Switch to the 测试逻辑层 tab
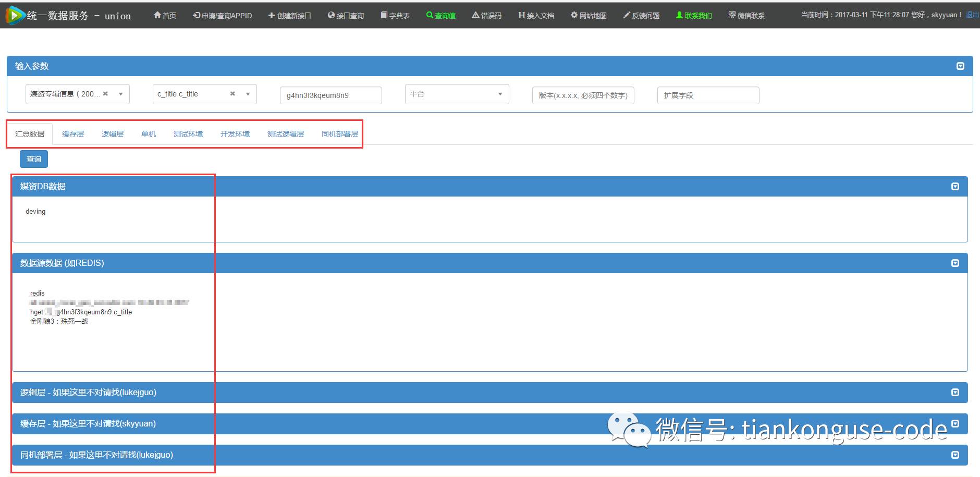980x477 pixels. tap(286, 134)
